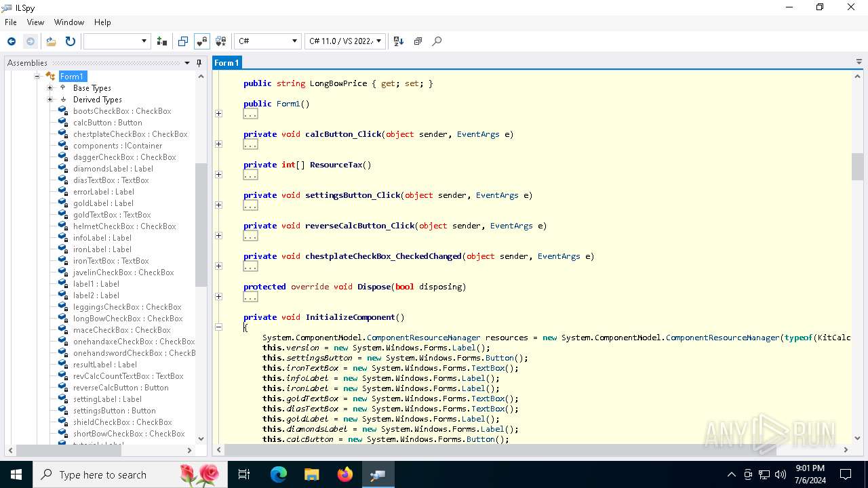This screenshot has width=868, height=488.
Task: Select shortBowCheckBox : CheckBox in tree
Action: [129, 434]
